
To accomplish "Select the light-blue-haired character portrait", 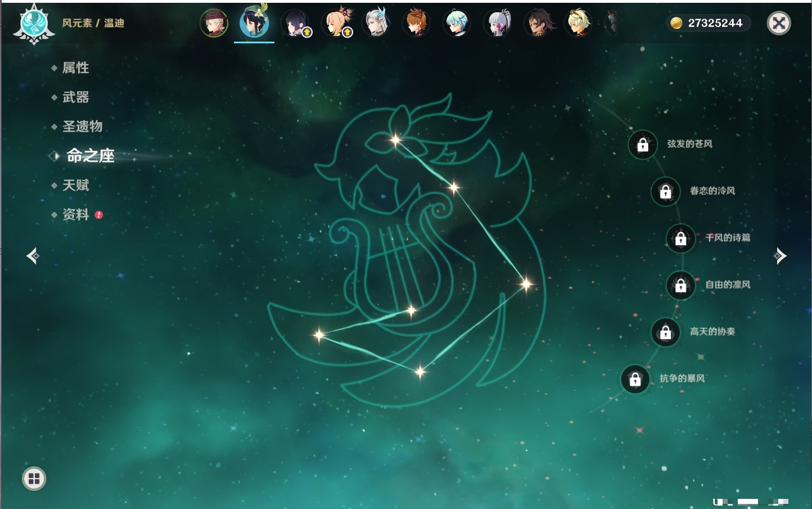I will point(457,24).
